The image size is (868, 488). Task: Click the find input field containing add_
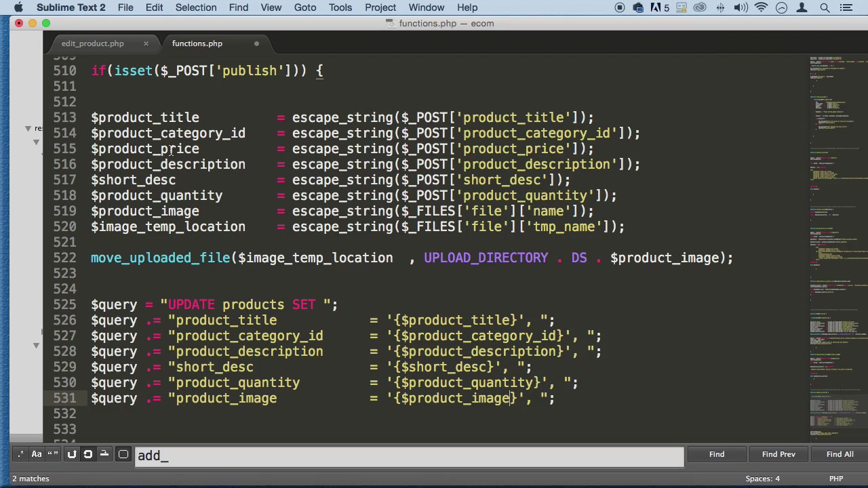coord(410,455)
